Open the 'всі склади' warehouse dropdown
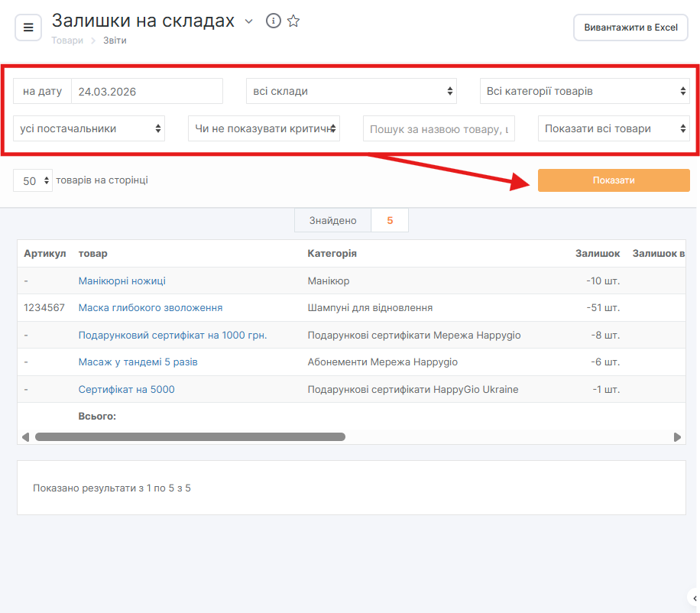The image size is (700, 613). click(351, 91)
